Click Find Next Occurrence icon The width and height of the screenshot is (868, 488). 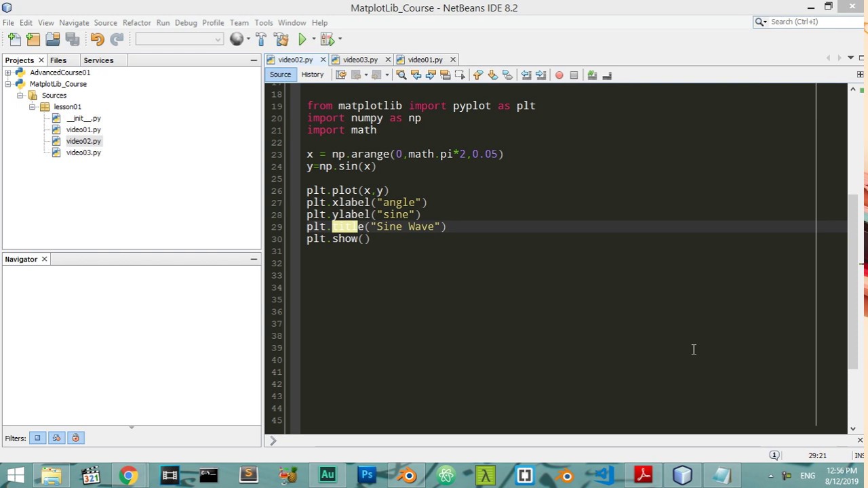tap(431, 75)
